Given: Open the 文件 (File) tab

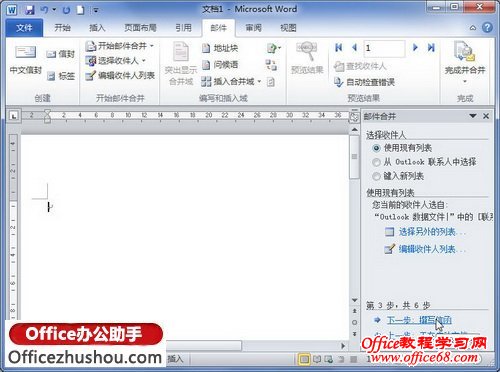Looking at the screenshot, I should pos(24,28).
